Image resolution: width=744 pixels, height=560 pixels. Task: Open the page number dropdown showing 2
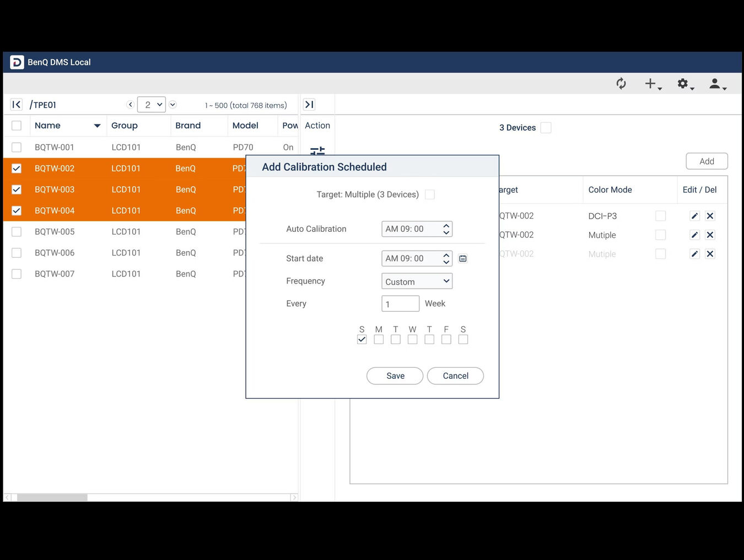click(x=151, y=105)
